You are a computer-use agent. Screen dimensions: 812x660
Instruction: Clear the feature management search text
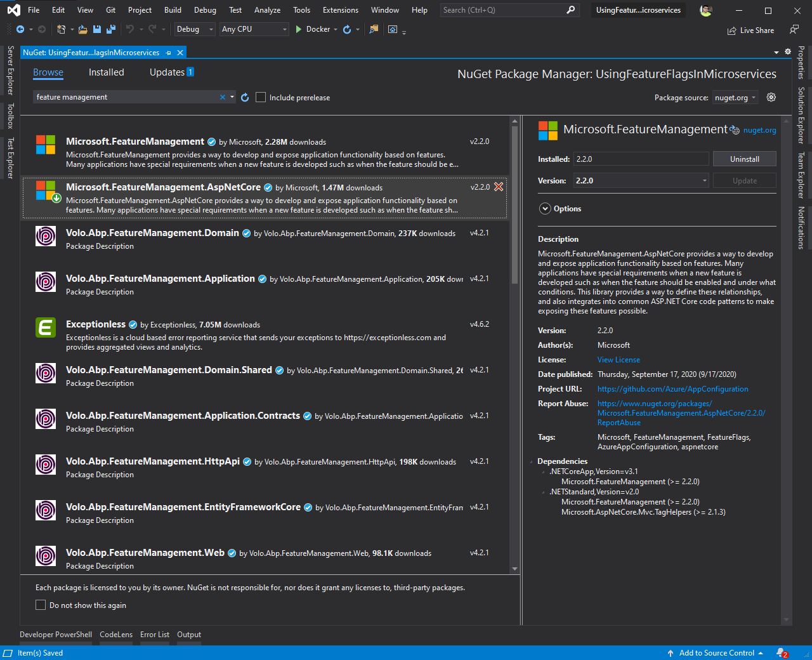coord(223,97)
